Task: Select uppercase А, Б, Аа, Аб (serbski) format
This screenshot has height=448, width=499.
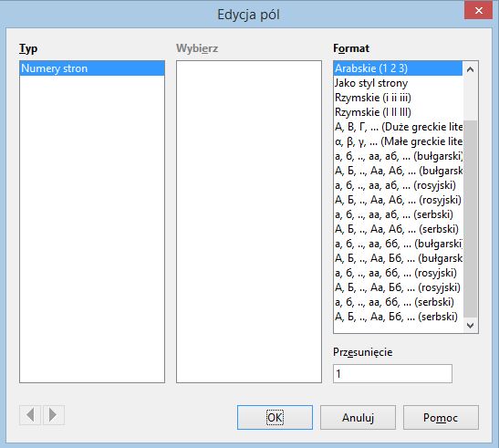Action: [398, 229]
